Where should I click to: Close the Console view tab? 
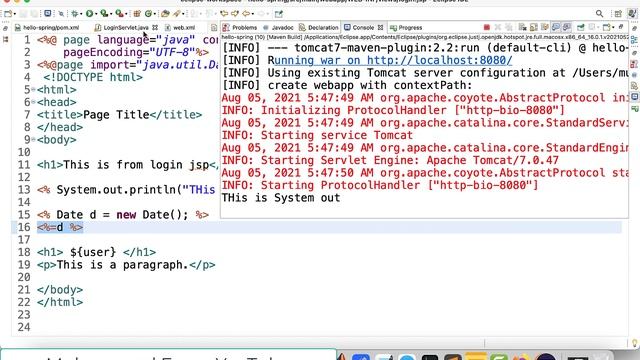pos(380,27)
